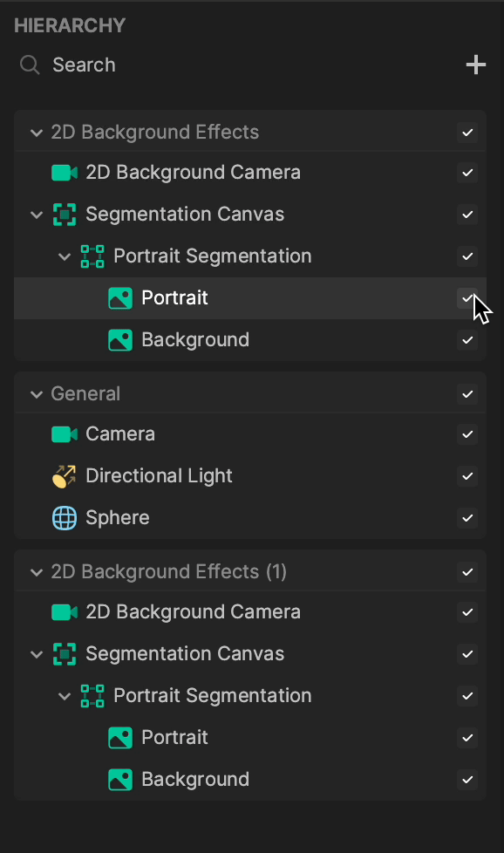Click the Sphere object icon

(64, 517)
